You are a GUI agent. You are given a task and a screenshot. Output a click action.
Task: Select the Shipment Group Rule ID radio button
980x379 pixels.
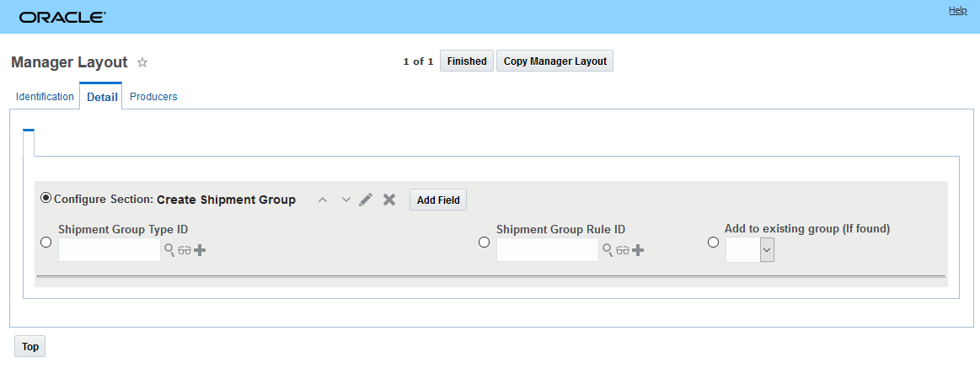[x=484, y=243]
